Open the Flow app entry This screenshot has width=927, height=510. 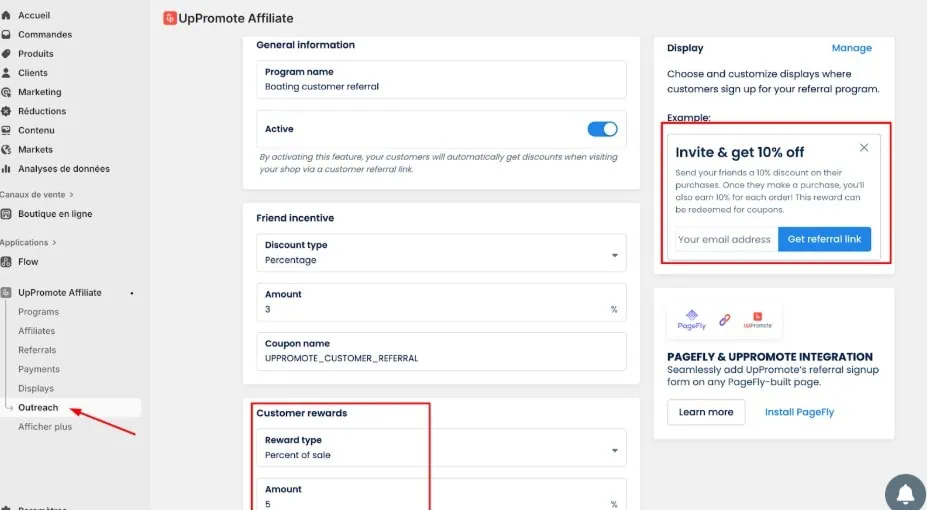point(28,262)
